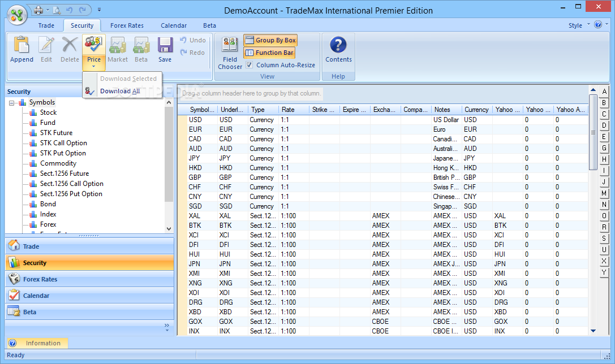Image resolution: width=615 pixels, height=364 pixels.
Task: Switch to the Calendar ribbon tab
Action: click(173, 25)
